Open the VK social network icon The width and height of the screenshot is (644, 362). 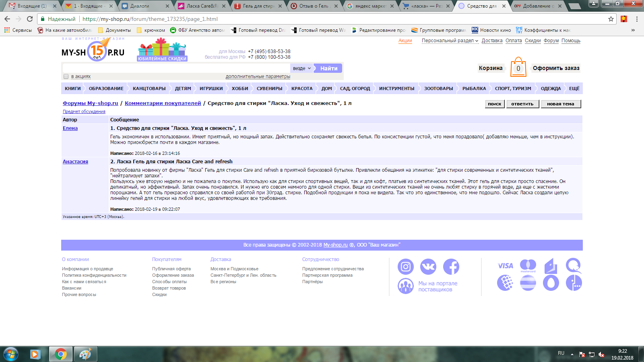point(428,267)
